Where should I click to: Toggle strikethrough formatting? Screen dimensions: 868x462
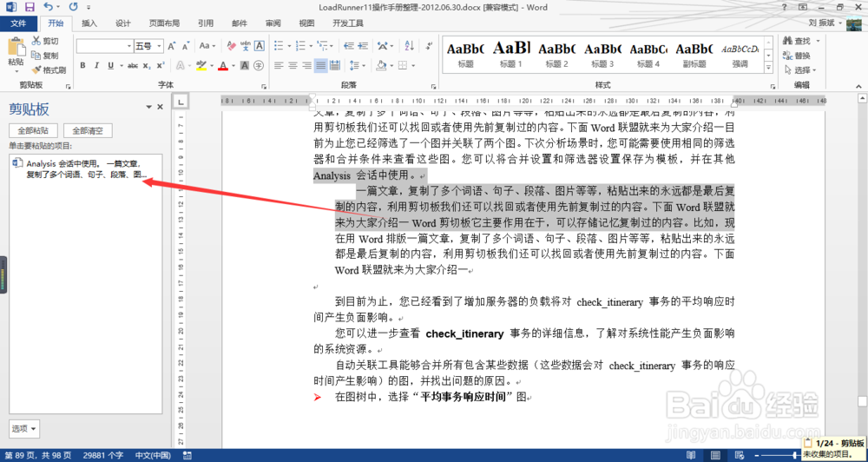(x=133, y=65)
